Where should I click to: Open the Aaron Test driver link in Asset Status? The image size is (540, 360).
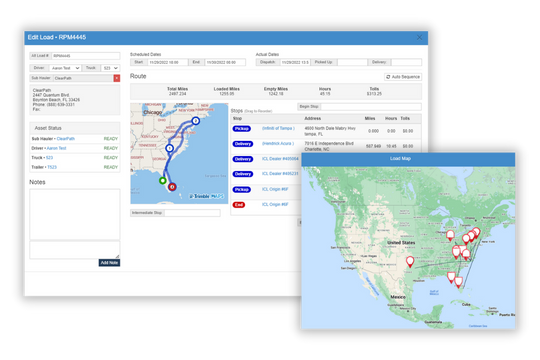point(56,148)
